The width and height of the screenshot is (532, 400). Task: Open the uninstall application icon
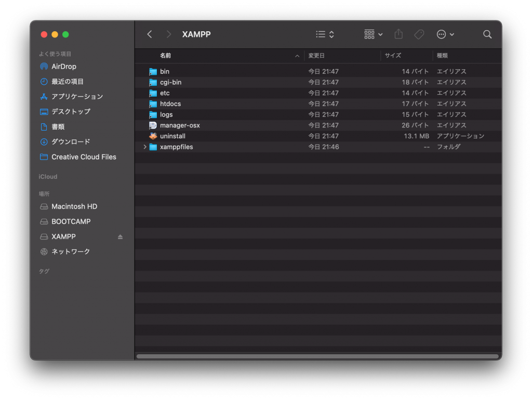tap(153, 136)
